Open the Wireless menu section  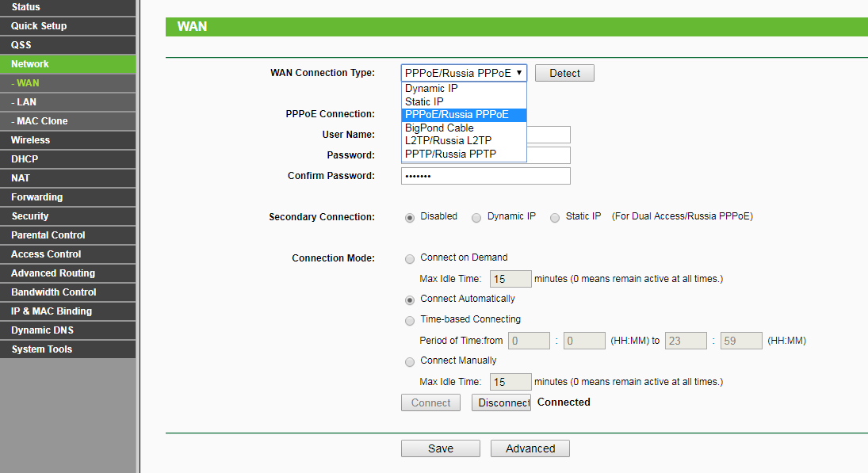pyautogui.click(x=30, y=140)
